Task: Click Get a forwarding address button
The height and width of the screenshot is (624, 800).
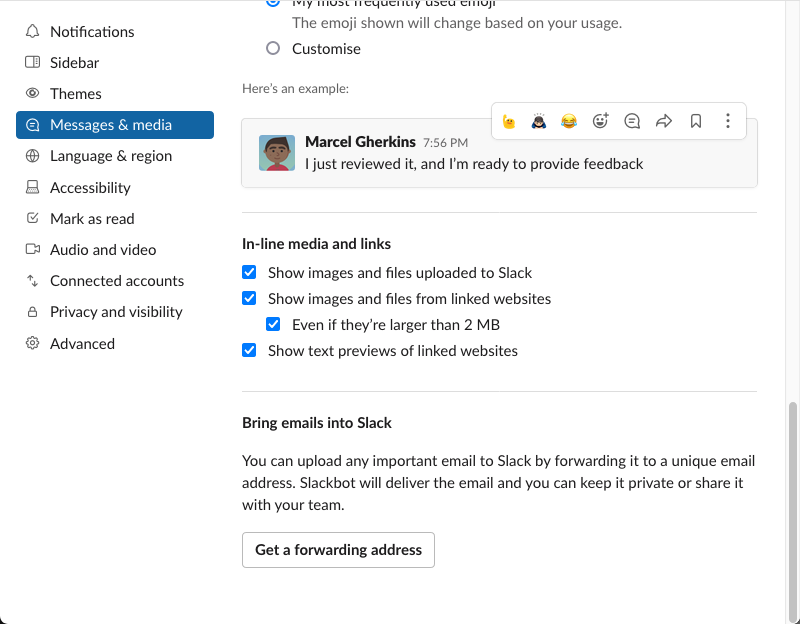Action: click(338, 550)
